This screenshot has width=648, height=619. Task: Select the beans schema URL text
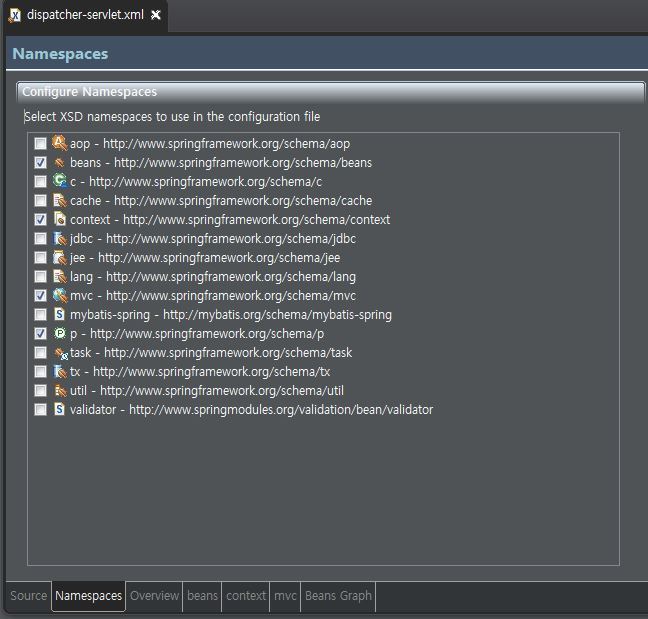pos(243,162)
